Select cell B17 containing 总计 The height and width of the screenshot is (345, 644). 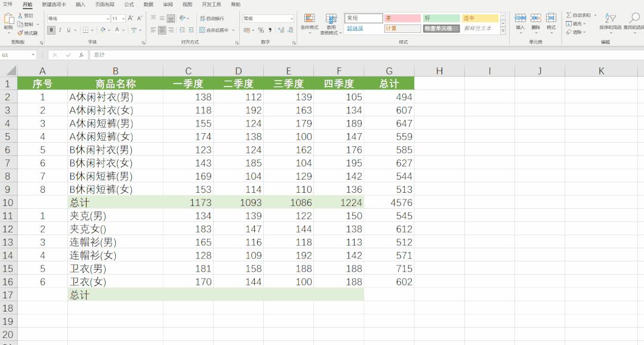click(x=115, y=295)
